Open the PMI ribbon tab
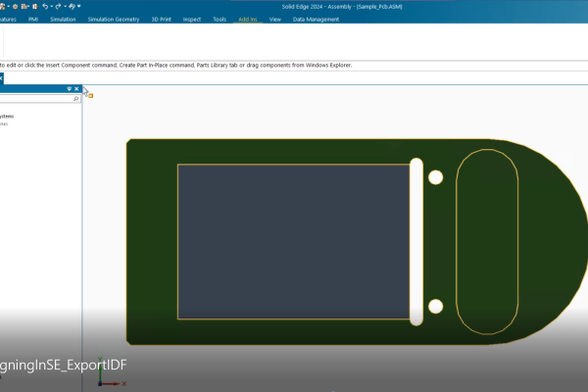The width and height of the screenshot is (588, 392). click(33, 19)
